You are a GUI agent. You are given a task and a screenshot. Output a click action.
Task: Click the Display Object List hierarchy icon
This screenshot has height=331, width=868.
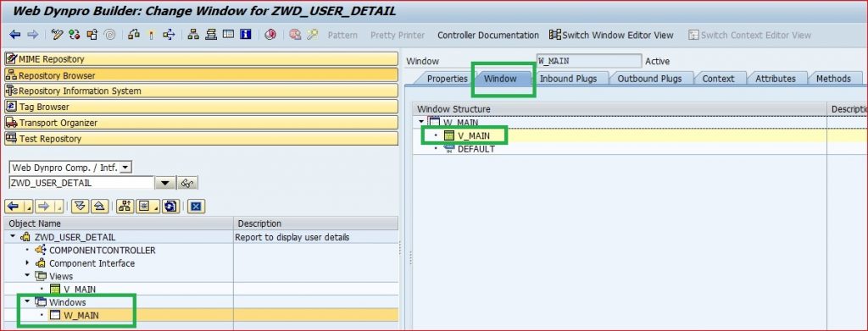click(x=193, y=34)
